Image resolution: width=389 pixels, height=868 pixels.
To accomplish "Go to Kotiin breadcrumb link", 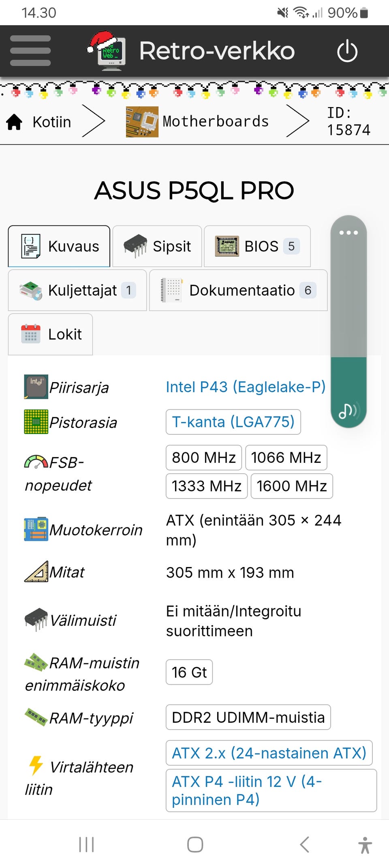I will (x=51, y=122).
